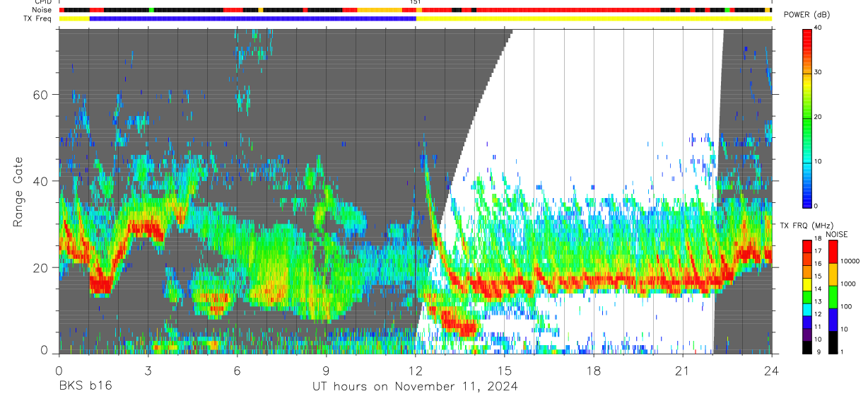Click the power color scale bar
This screenshot has width=868, height=401.
(807, 117)
